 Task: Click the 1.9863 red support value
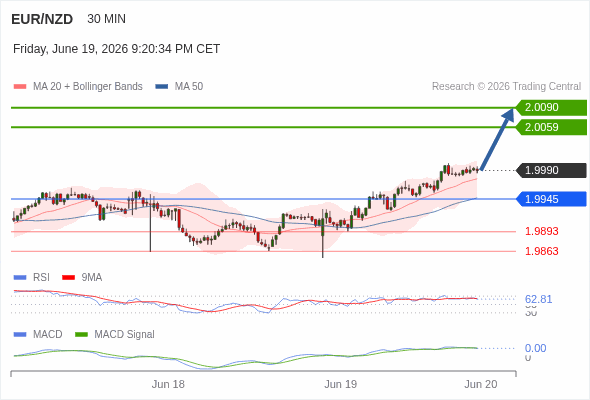click(x=541, y=251)
